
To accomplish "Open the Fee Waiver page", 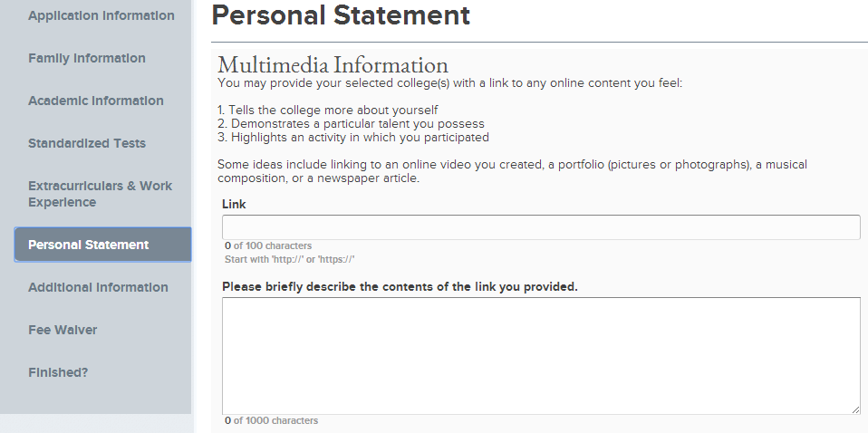I will [x=63, y=330].
